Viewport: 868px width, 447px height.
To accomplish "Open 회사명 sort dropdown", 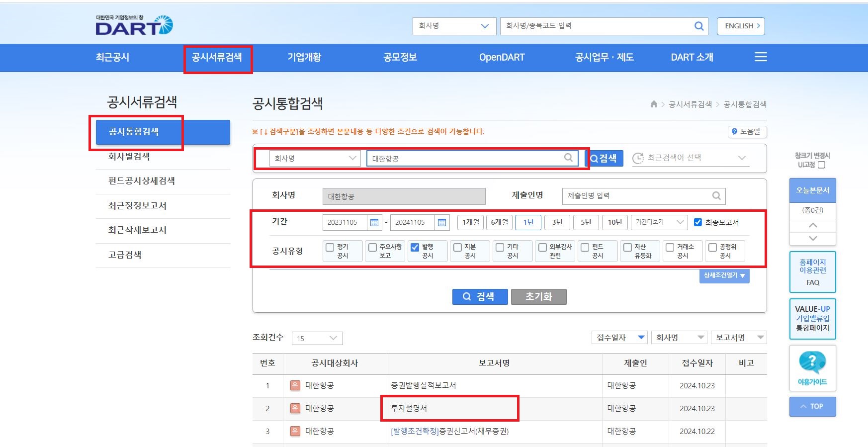I will (679, 338).
